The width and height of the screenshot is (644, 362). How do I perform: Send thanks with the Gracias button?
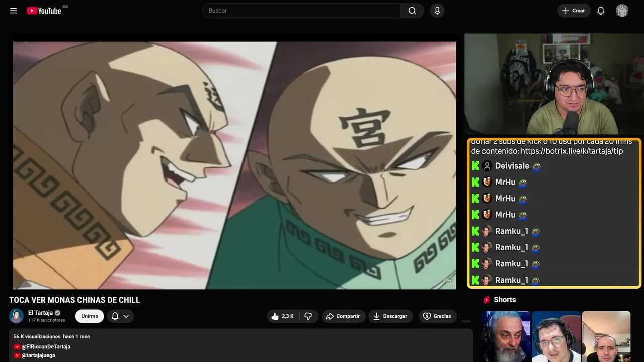coord(437,316)
